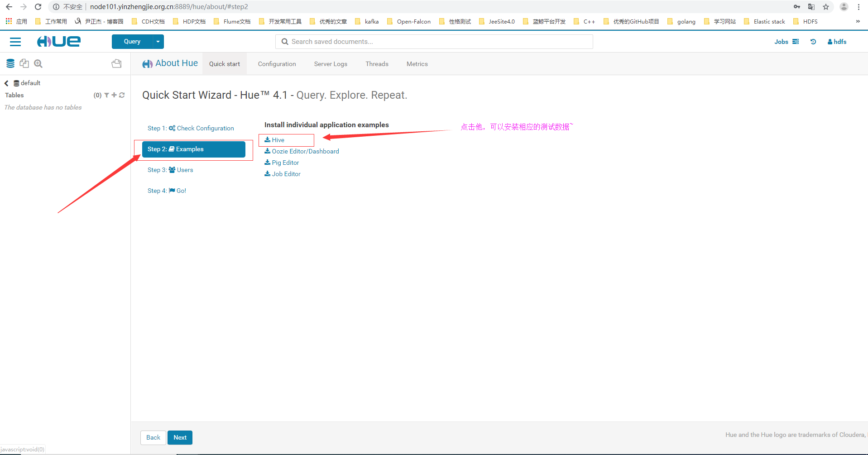868x455 pixels.
Task: Add a new table with the plus icon
Action: click(x=114, y=95)
